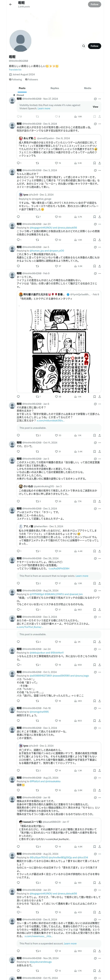Image resolution: width=110 pixels, height=980 pixels.
Task: Click the Translate bio link
Action: click(15, 70)
